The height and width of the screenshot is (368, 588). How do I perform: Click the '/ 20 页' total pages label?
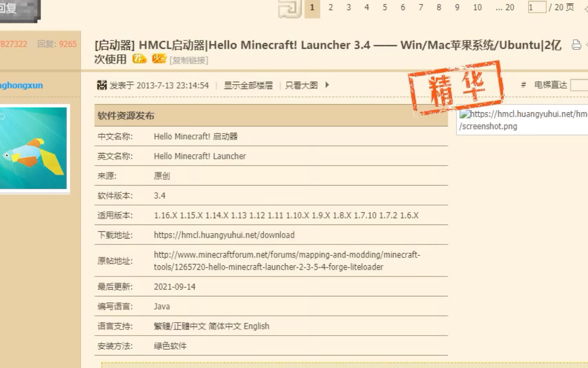click(562, 8)
